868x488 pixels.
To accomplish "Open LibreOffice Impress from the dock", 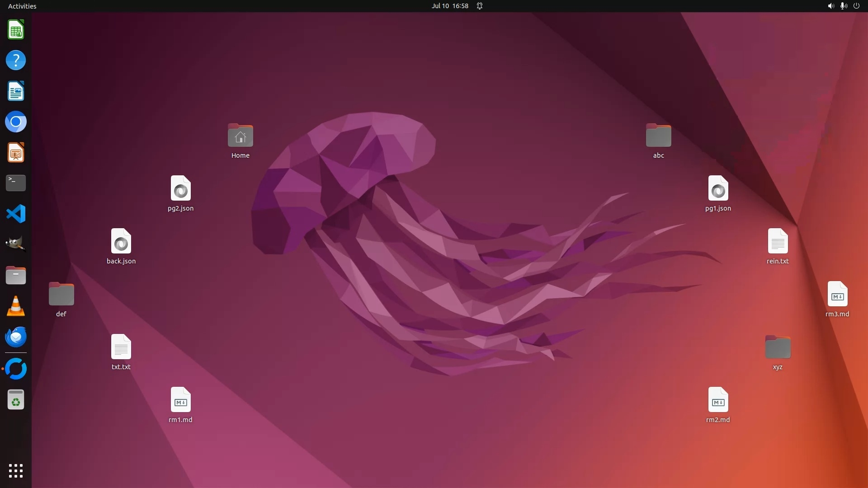I will tap(16, 153).
